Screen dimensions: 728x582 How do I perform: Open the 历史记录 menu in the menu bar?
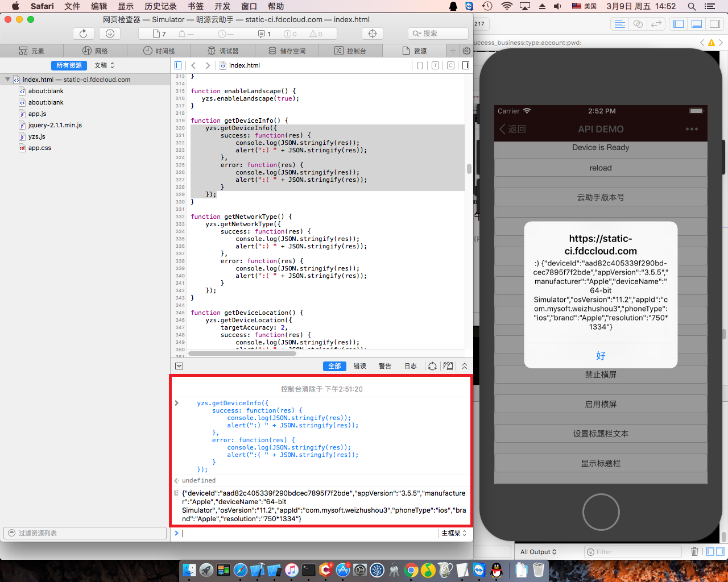160,6
